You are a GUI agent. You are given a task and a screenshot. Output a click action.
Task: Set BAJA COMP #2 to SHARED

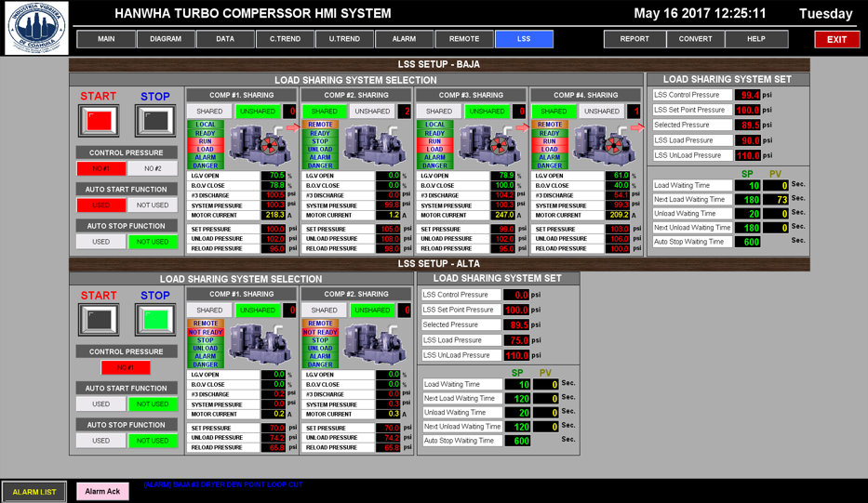click(325, 112)
